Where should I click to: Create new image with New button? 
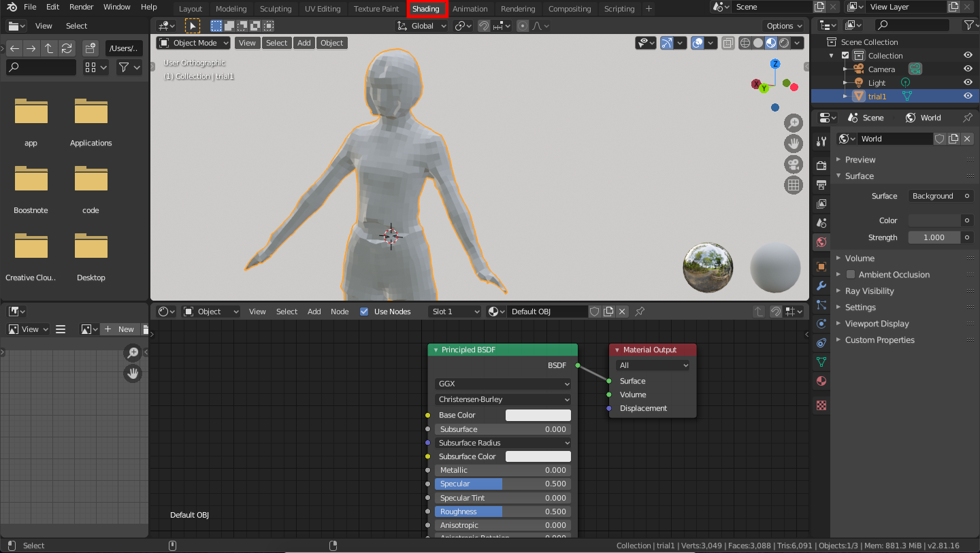[x=119, y=329]
